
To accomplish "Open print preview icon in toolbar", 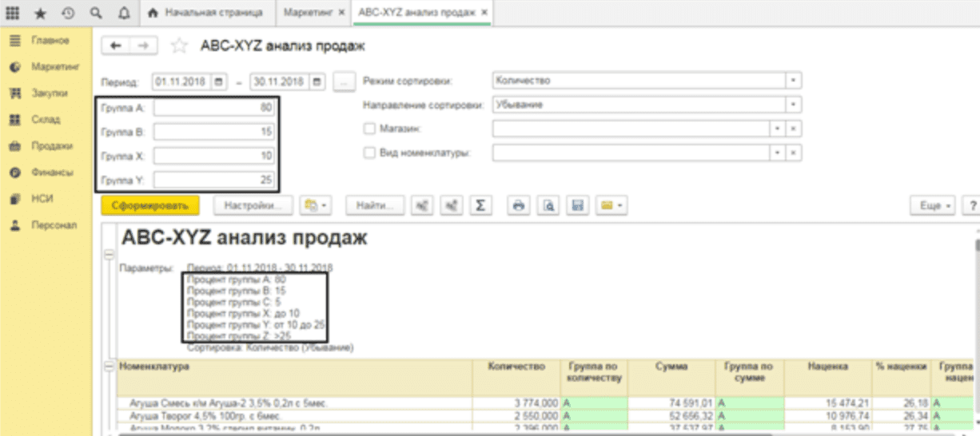I will [x=547, y=206].
